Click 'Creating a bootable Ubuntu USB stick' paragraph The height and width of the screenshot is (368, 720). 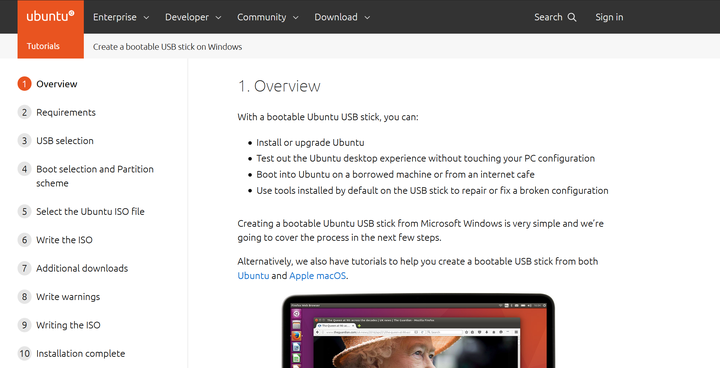tap(421, 231)
